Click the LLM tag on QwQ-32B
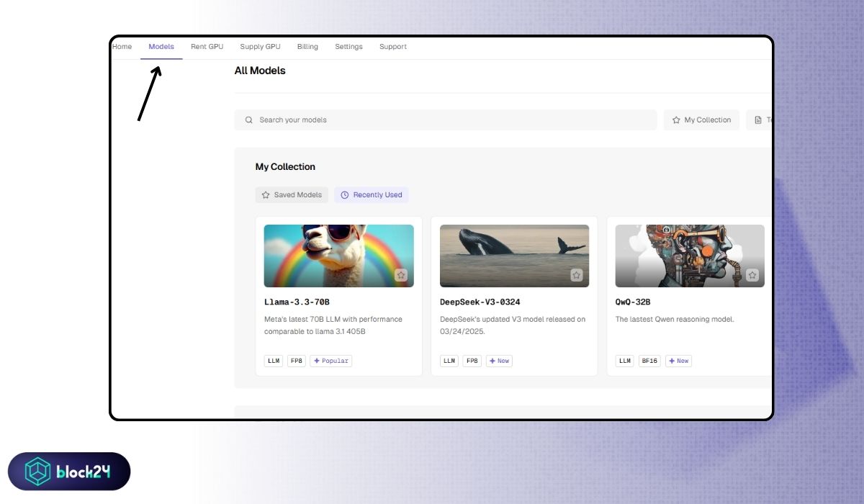864x504 pixels. pyautogui.click(x=625, y=361)
